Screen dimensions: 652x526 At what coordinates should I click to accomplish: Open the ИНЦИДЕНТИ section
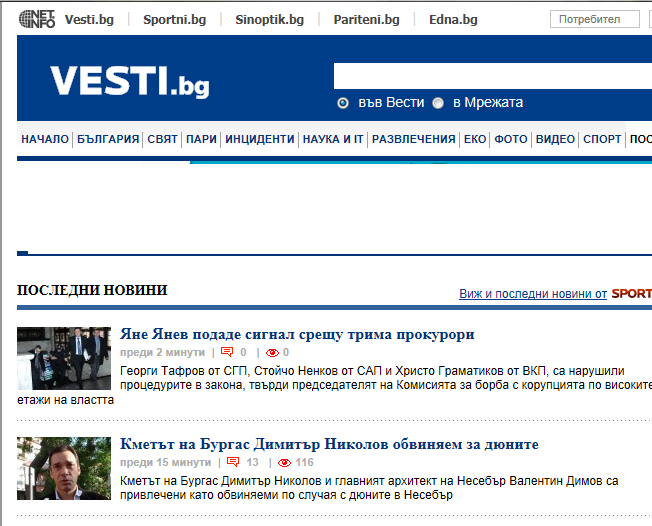pyautogui.click(x=259, y=139)
